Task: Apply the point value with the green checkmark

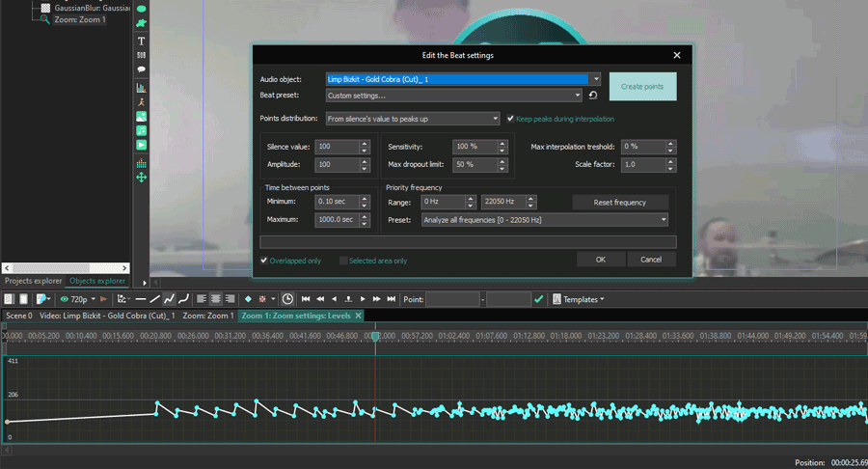Action: point(538,299)
